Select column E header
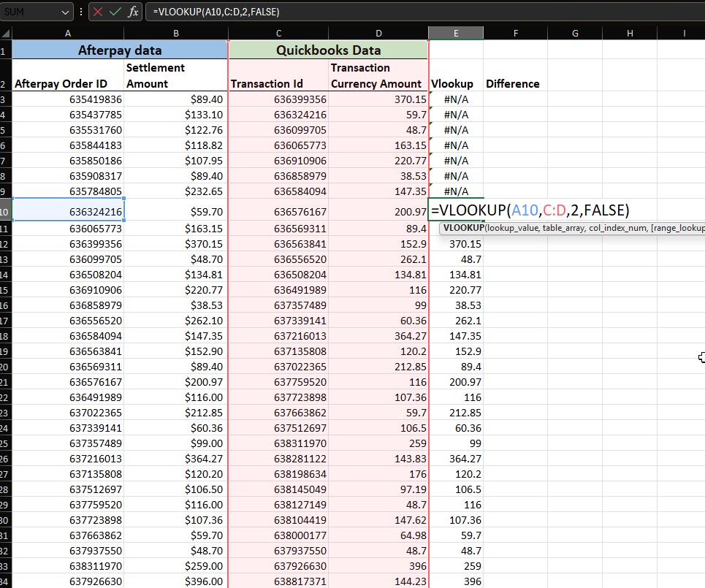This screenshot has width=705, height=588. (456, 34)
